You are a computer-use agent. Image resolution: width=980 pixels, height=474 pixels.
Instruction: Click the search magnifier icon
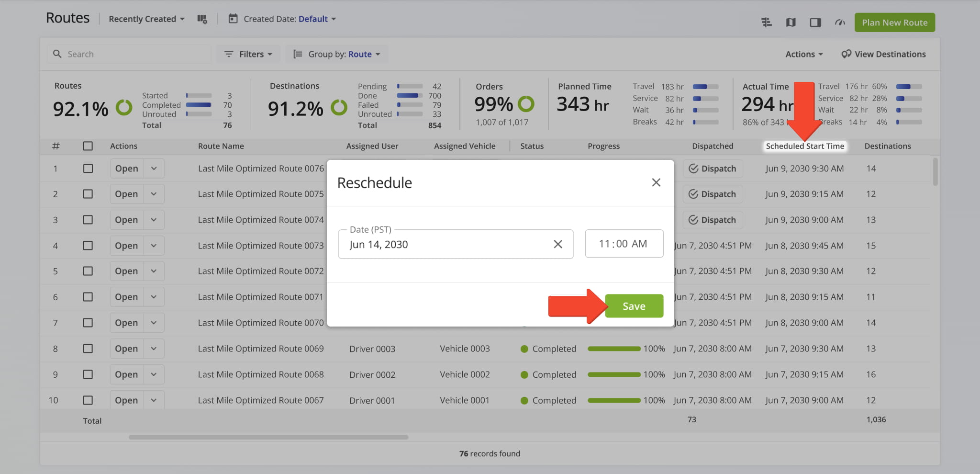coord(57,54)
